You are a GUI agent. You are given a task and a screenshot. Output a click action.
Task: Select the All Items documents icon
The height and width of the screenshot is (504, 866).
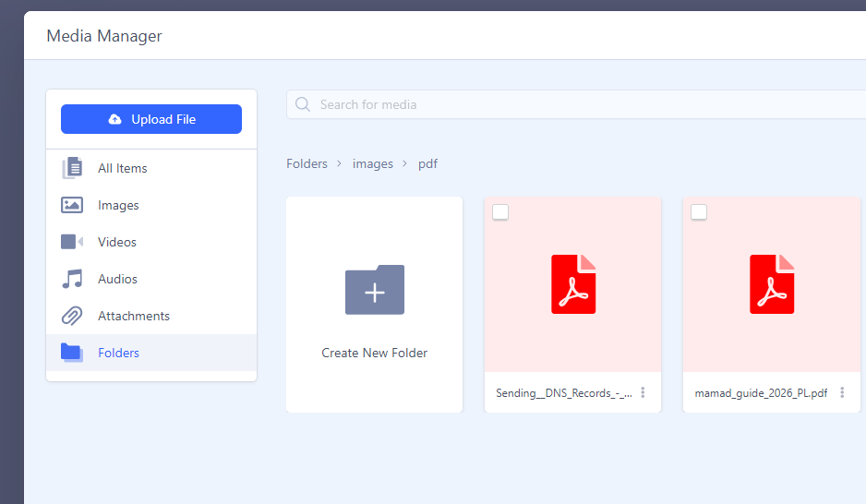click(x=72, y=168)
